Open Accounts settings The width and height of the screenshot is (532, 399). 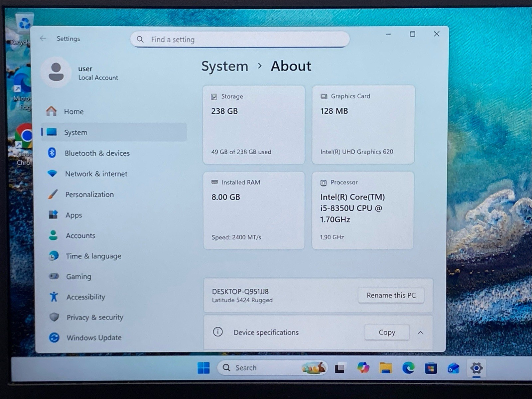114,235
